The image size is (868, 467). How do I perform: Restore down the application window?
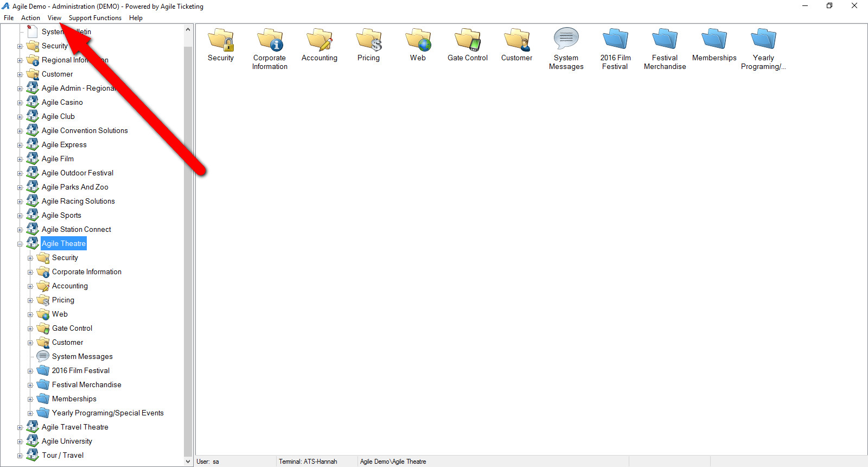pyautogui.click(x=829, y=6)
